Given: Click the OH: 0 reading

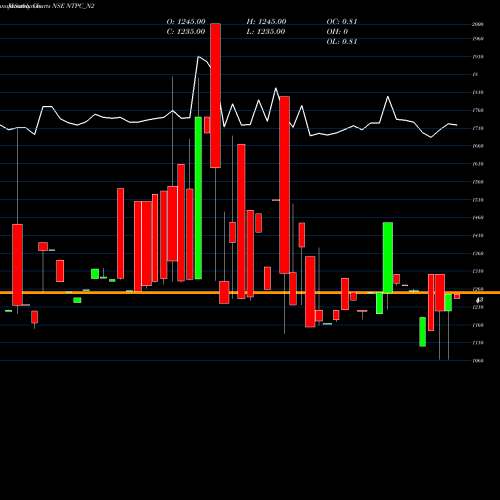Looking at the screenshot, I should [337, 31].
